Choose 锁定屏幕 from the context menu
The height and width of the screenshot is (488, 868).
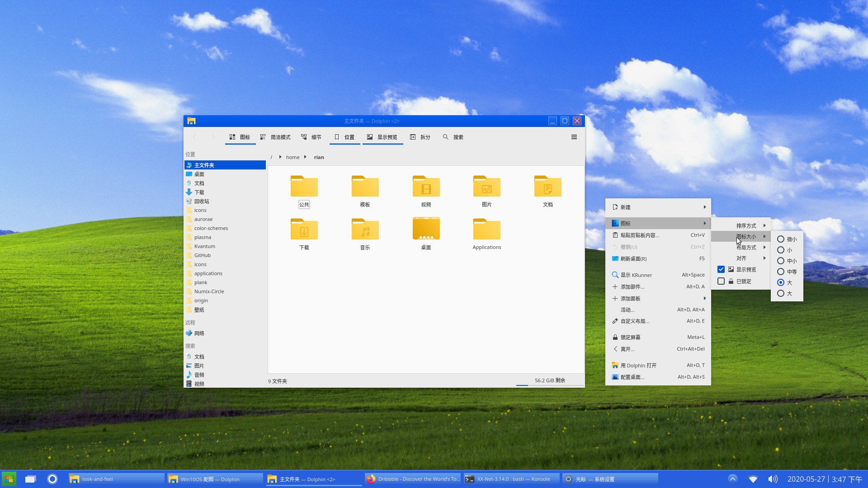[x=658, y=337]
